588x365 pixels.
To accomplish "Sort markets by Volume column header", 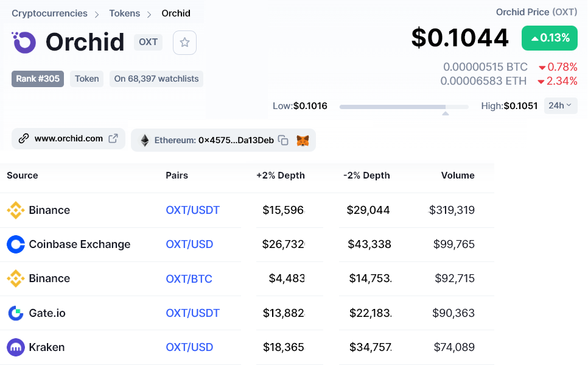I will (458, 175).
